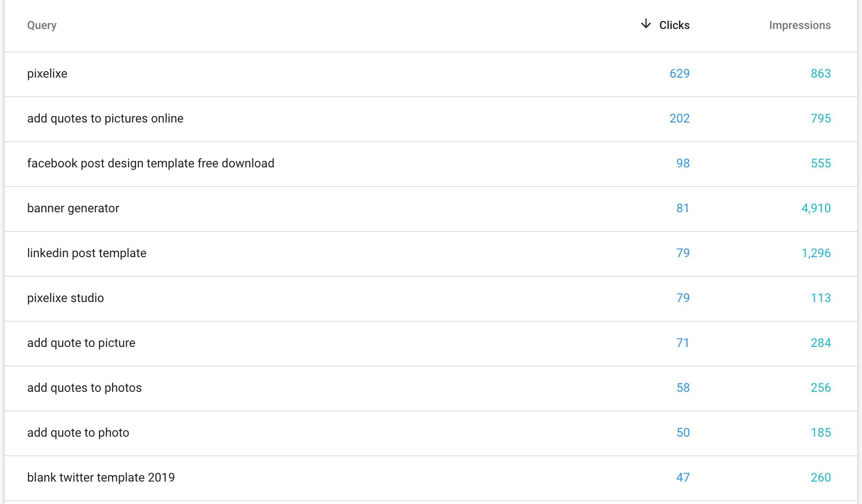
Task: Click the 113 impressions value
Action: (820, 298)
